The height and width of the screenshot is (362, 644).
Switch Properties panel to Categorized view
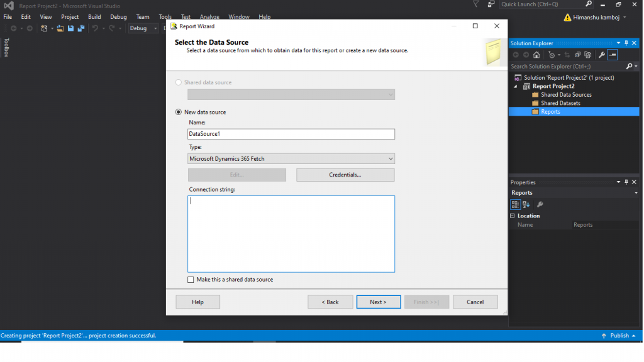[x=515, y=204]
